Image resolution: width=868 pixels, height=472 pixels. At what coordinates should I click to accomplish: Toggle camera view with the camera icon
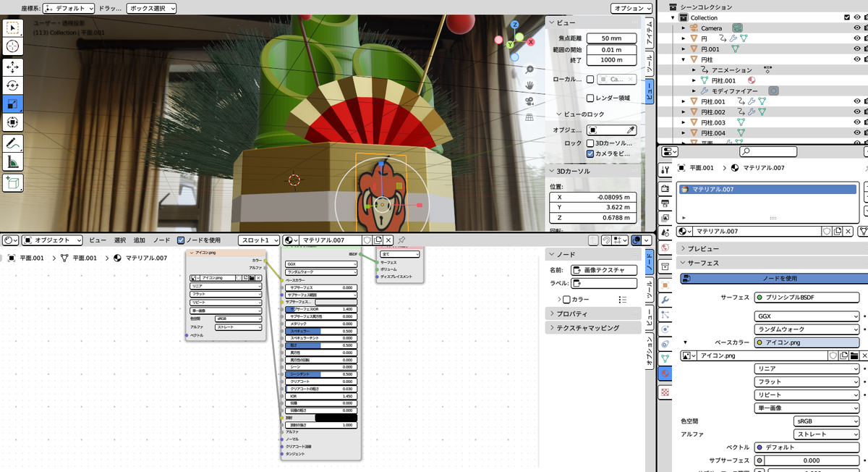coord(529,101)
